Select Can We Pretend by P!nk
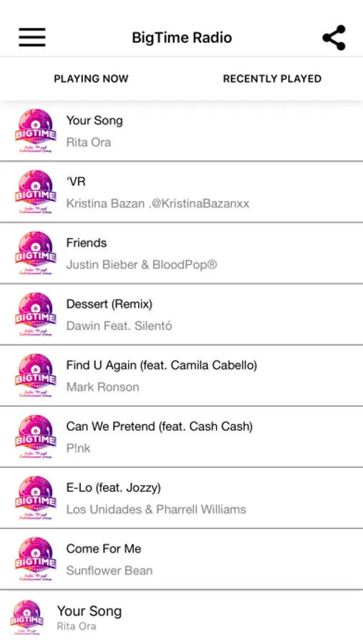 (x=181, y=437)
